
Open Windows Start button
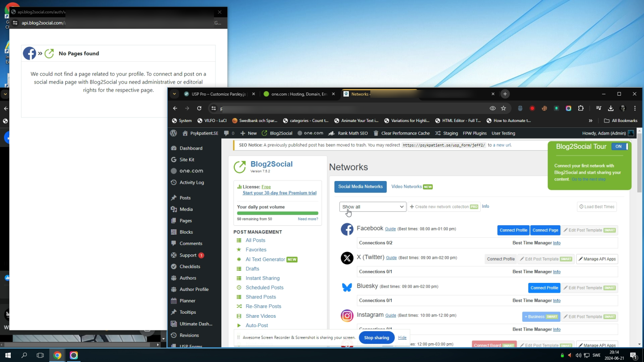click(8, 355)
